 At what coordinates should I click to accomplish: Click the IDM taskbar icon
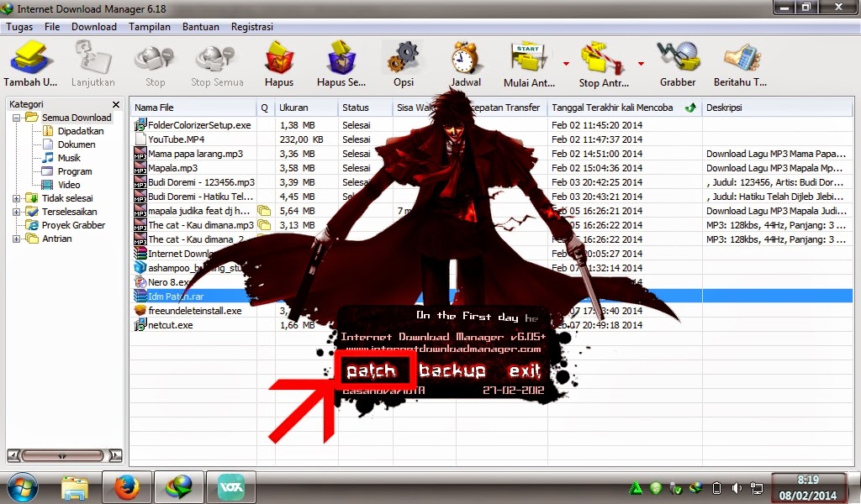pyautogui.click(x=178, y=487)
